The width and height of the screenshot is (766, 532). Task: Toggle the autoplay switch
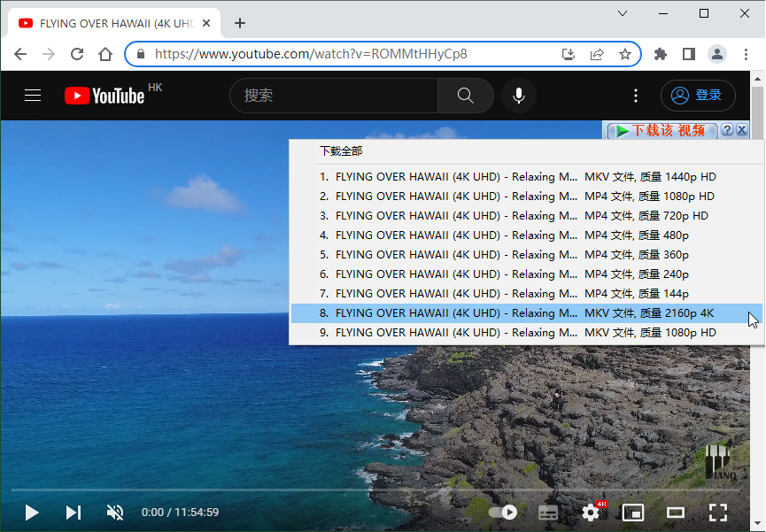[x=503, y=513]
